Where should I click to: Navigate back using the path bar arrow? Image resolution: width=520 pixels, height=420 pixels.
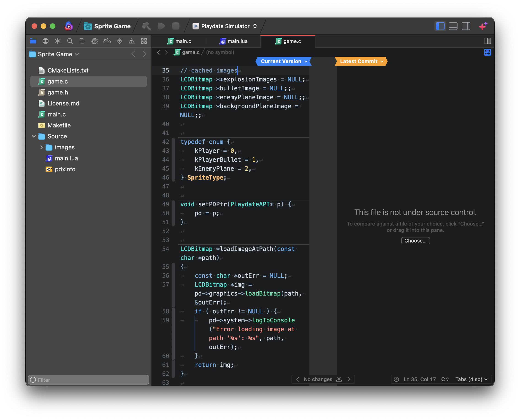(x=159, y=52)
